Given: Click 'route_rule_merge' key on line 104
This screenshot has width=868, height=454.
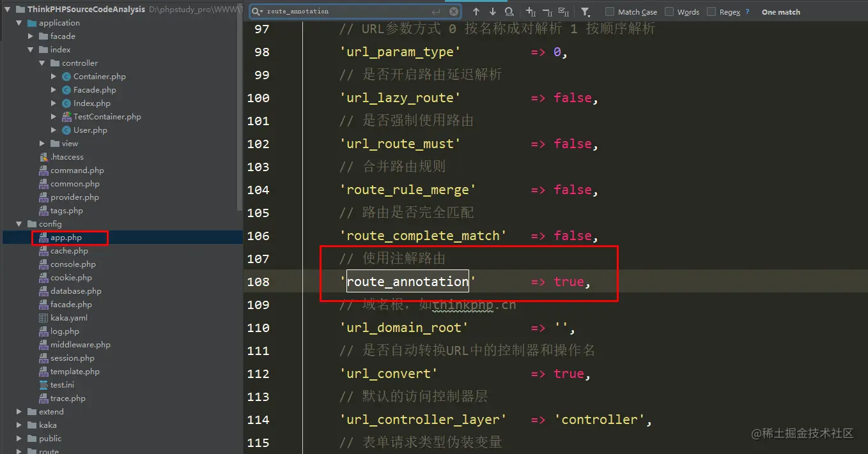Looking at the screenshot, I should pyautogui.click(x=408, y=190).
